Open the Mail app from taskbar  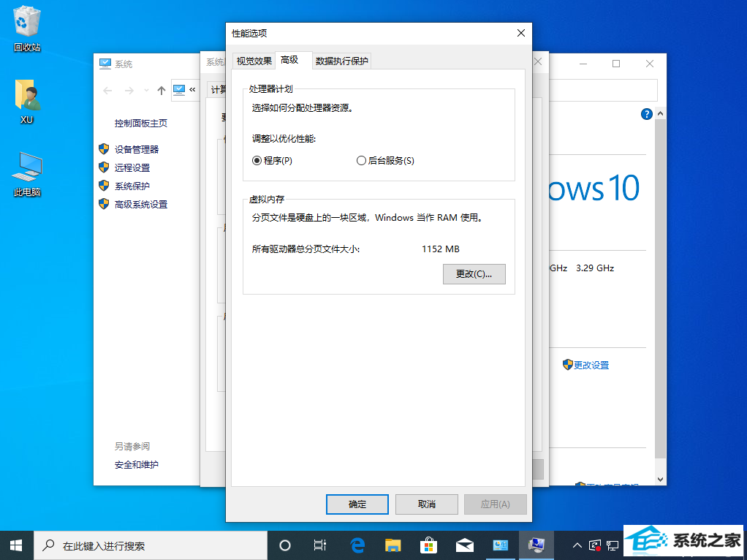[464, 545]
